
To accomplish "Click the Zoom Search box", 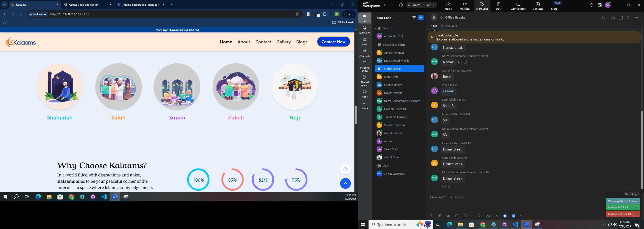I will point(422,5).
